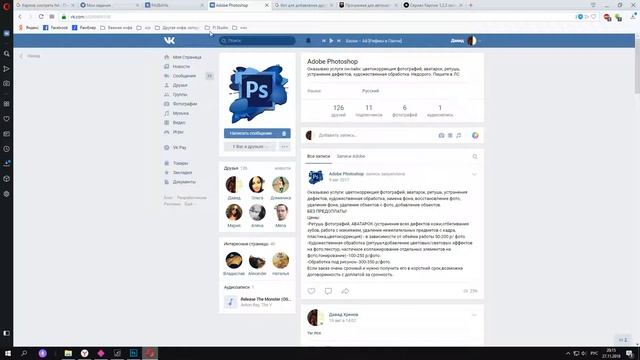Open Владислав's avatar in interesting pages
Screen dimensions: 640x360
[234, 260]
